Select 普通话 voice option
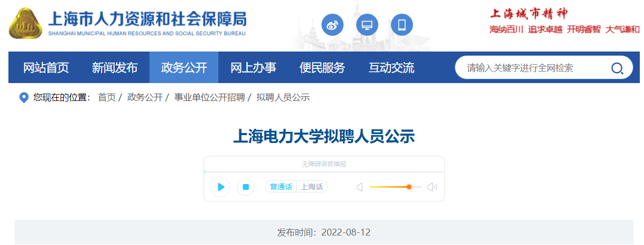 pos(281,187)
